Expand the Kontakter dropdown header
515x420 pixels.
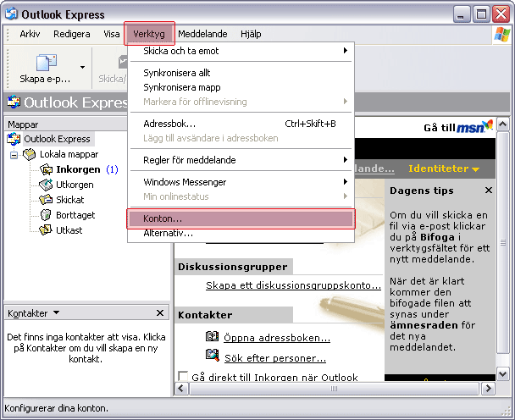click(33, 313)
